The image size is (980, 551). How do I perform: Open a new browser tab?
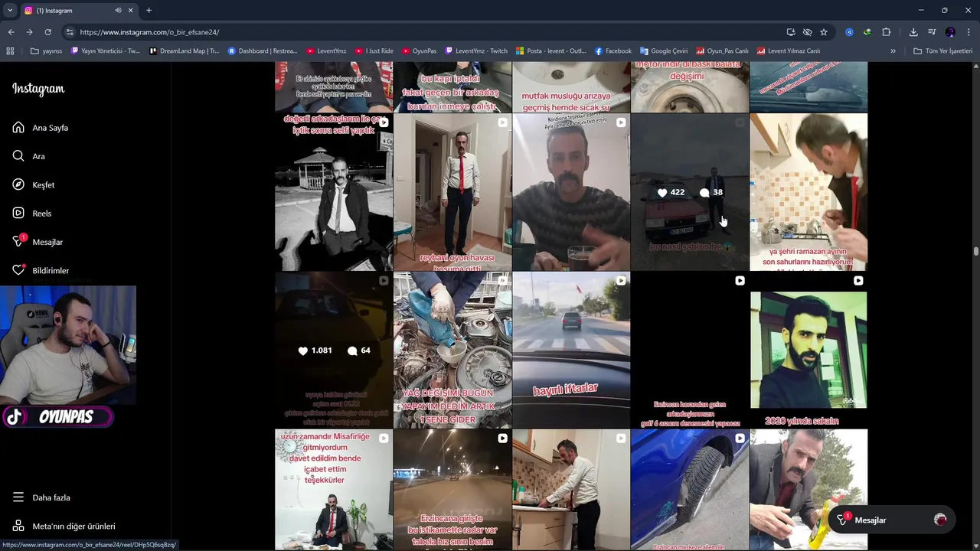point(149,11)
